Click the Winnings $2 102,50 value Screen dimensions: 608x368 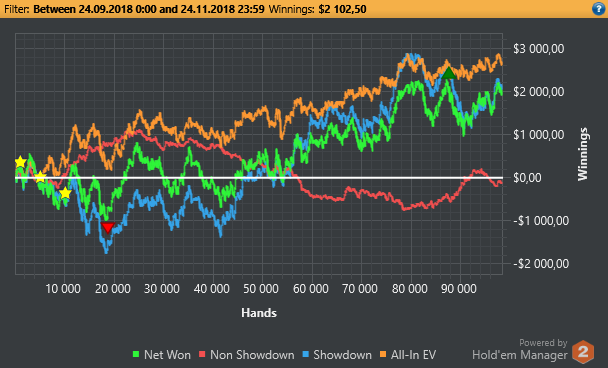(342, 9)
